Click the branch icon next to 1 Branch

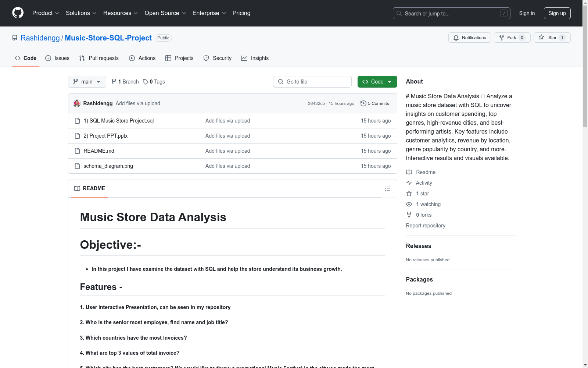tap(114, 82)
